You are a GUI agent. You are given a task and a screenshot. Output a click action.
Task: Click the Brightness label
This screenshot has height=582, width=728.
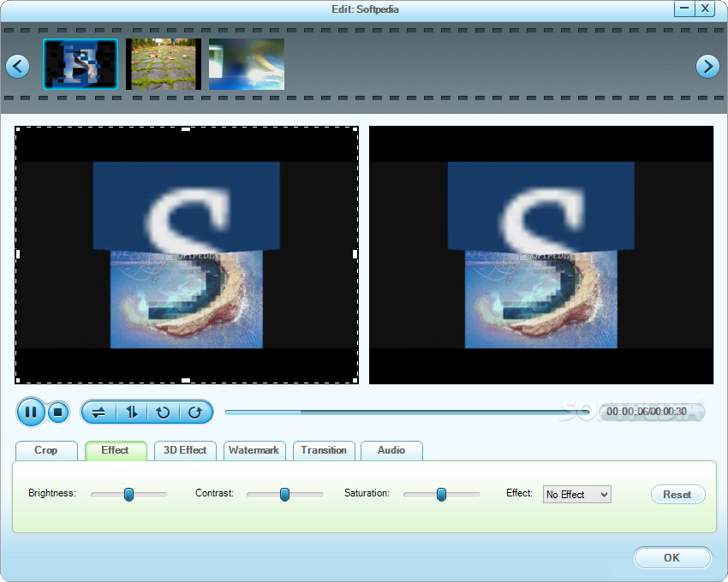(x=52, y=493)
